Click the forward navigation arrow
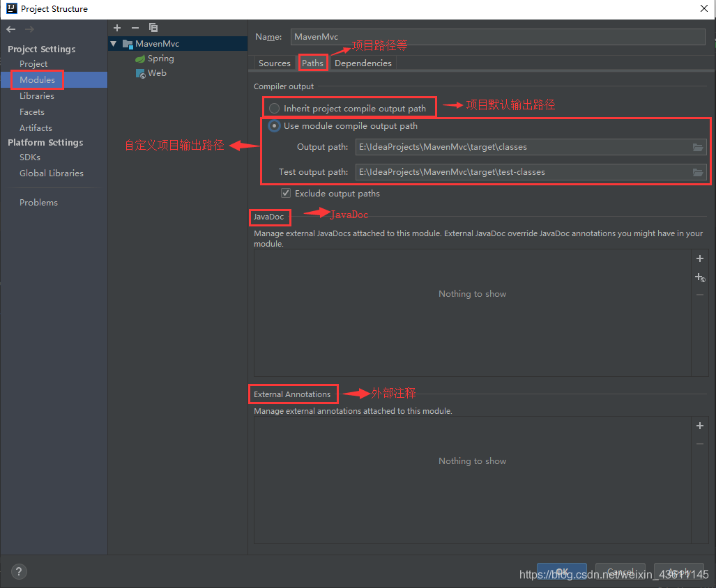716x588 pixels. click(x=30, y=29)
